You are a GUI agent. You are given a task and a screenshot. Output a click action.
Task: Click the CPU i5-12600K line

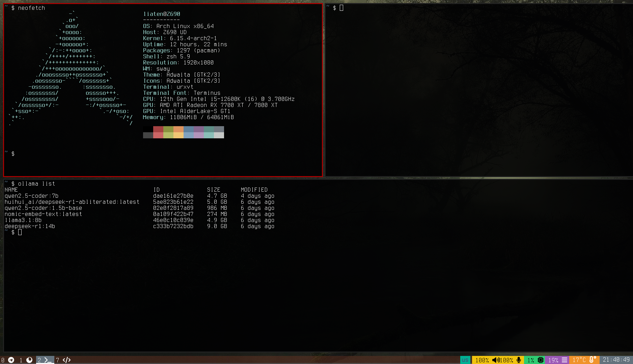click(x=219, y=99)
